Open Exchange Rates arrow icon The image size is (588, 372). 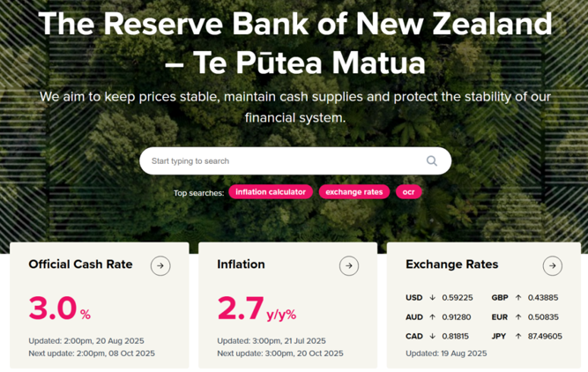coord(553,266)
